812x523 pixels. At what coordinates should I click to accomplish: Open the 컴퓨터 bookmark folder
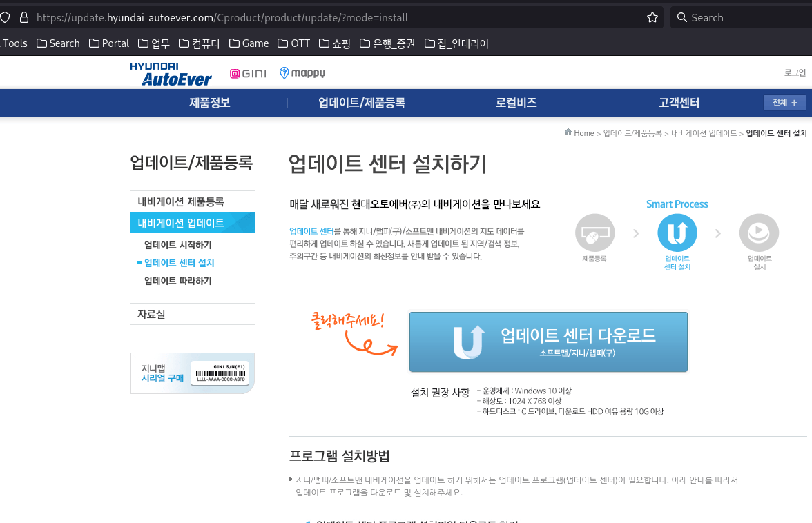click(x=200, y=43)
